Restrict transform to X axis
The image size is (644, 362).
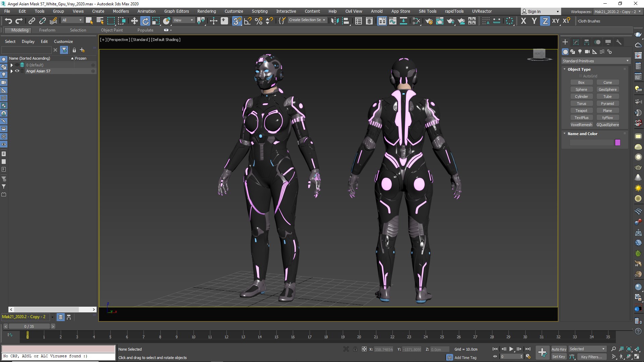coord(524,21)
